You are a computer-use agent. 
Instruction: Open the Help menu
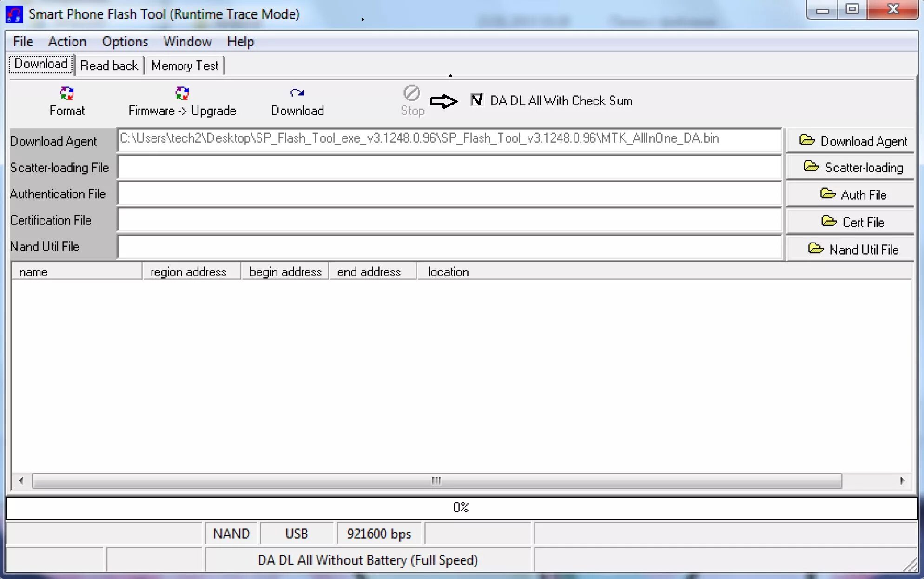240,42
